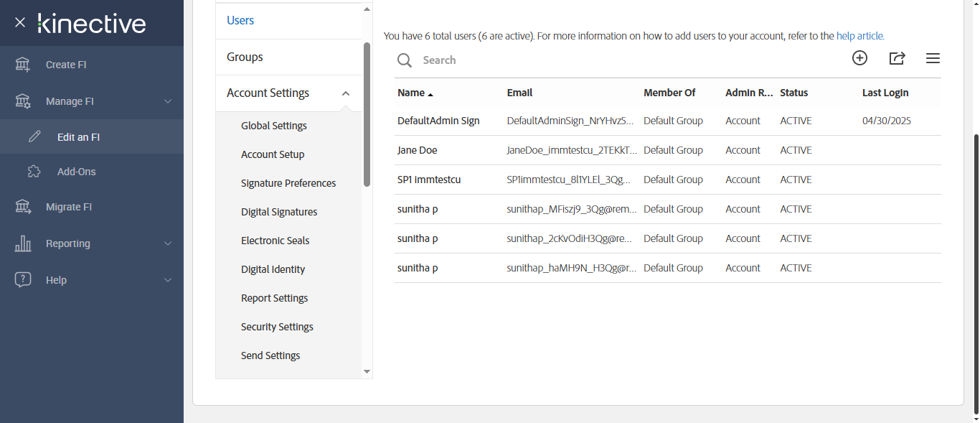Click the export users icon

coord(897,58)
